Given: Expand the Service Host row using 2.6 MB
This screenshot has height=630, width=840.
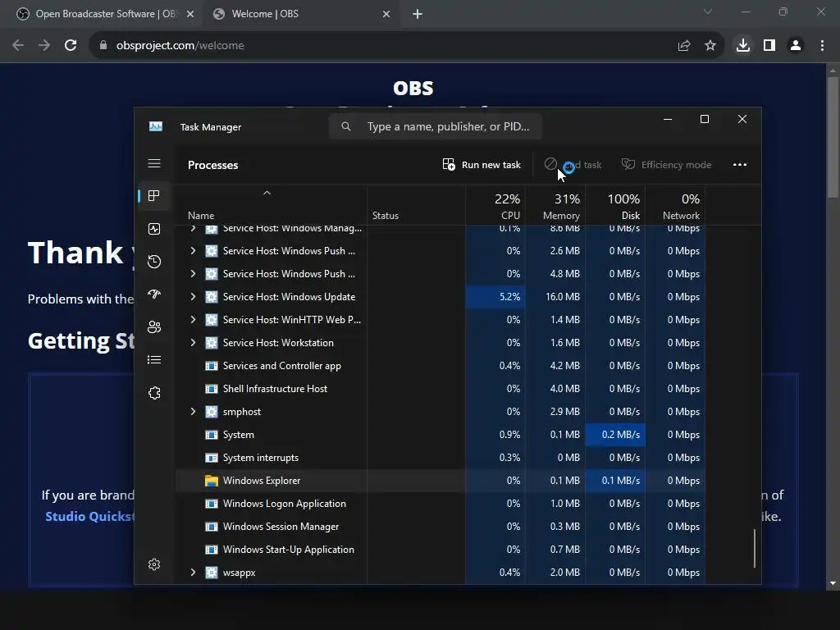Looking at the screenshot, I should tap(194, 251).
